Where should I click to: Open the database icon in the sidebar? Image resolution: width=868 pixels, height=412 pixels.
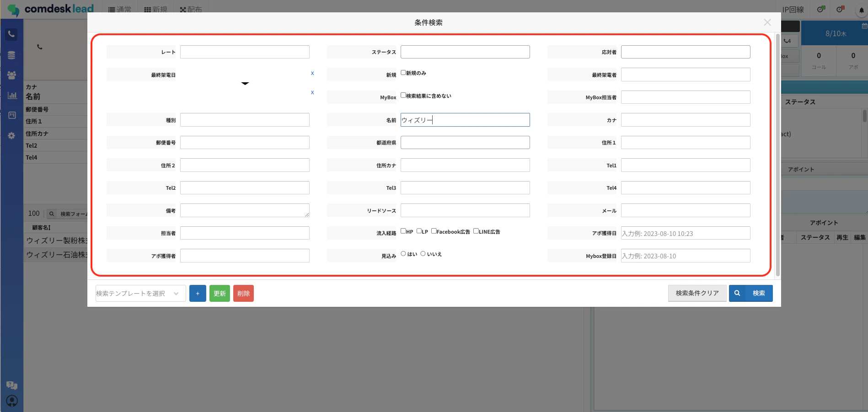pos(11,55)
